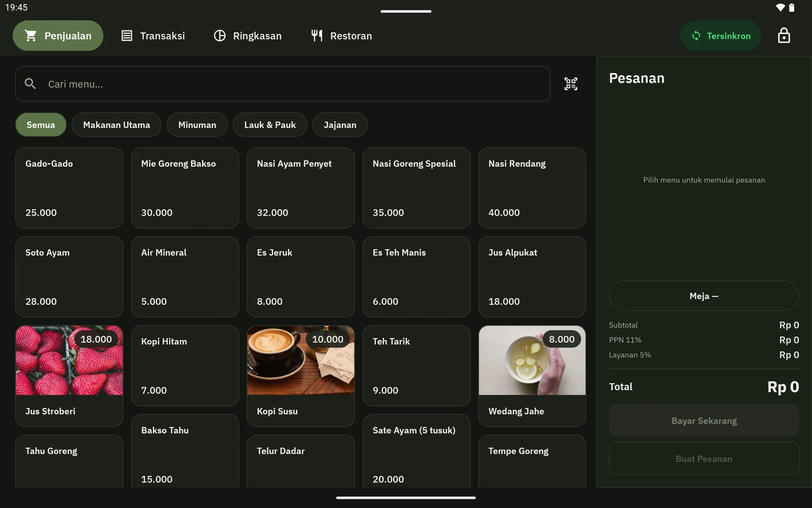Tap the Wedang Jahe ginger thumbnail

532,360
